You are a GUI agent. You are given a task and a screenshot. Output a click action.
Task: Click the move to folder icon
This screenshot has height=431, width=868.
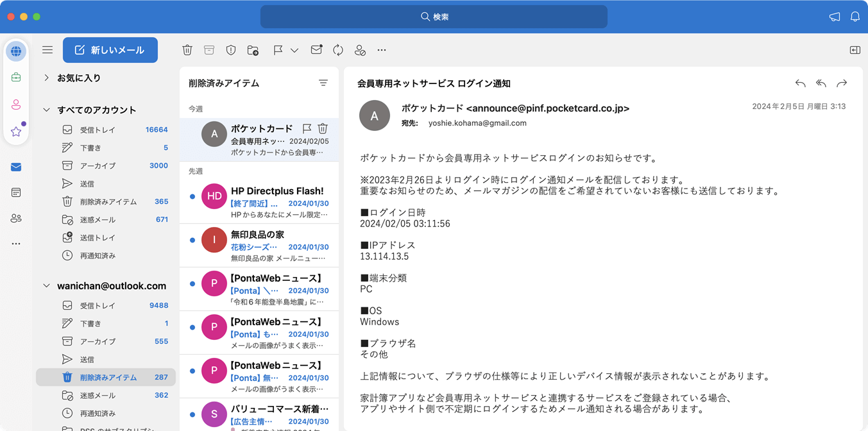point(253,50)
